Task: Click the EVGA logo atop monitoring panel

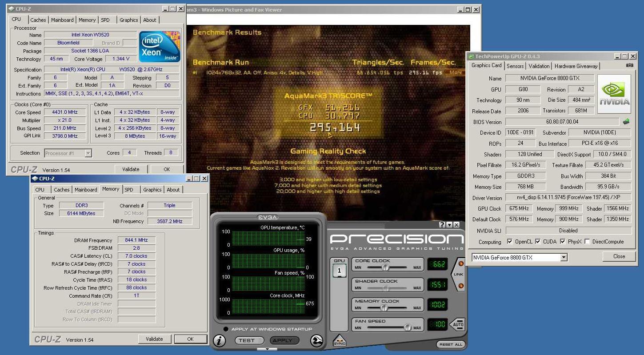Action: [268, 217]
